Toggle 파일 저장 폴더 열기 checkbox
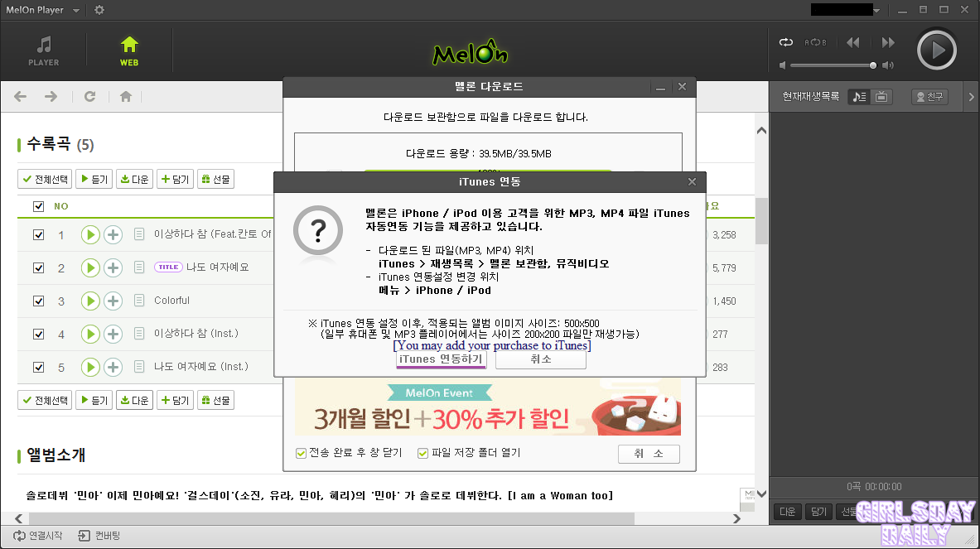The height and width of the screenshot is (549, 980). click(x=423, y=453)
